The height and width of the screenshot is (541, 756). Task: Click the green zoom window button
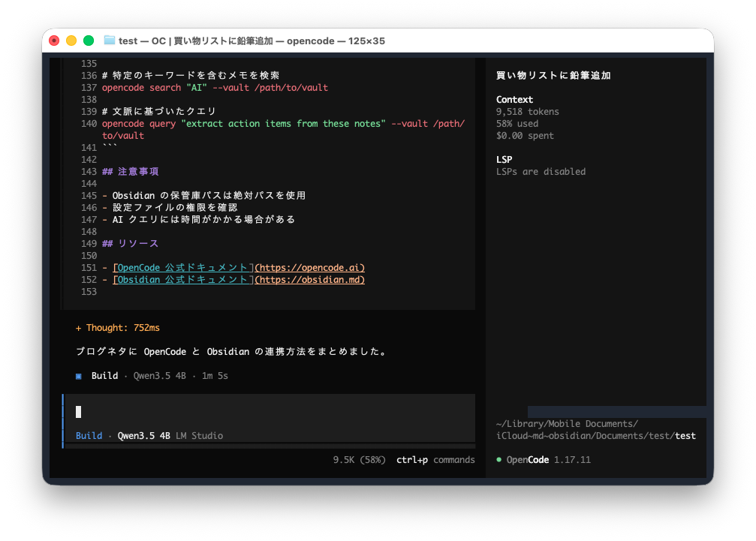click(x=89, y=41)
